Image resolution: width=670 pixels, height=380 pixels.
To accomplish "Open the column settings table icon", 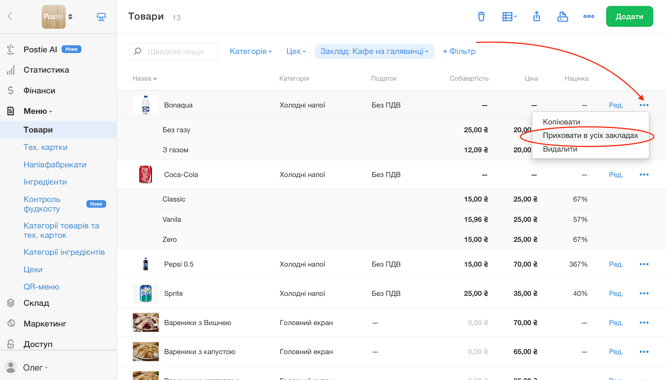I will pyautogui.click(x=509, y=17).
